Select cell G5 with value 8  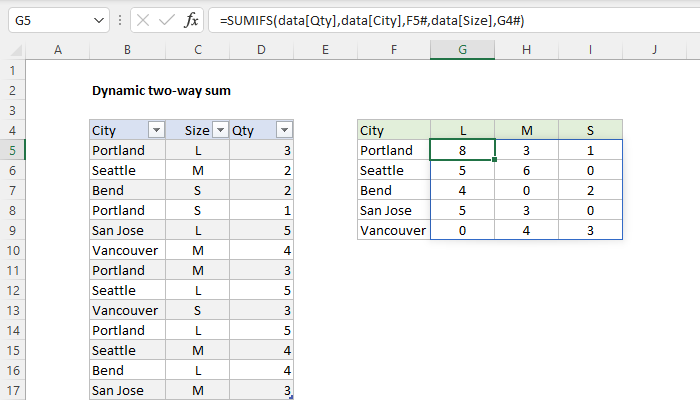[462, 150]
